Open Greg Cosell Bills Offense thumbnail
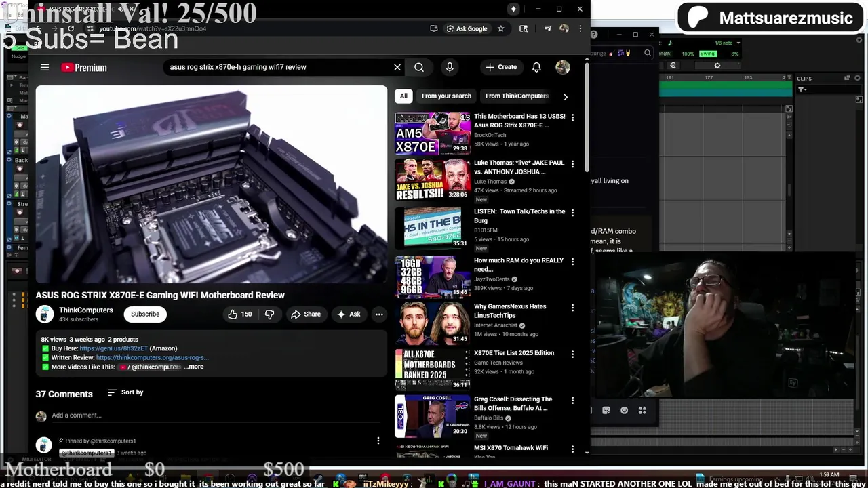Viewport: 868px width, 488px height. point(433,416)
